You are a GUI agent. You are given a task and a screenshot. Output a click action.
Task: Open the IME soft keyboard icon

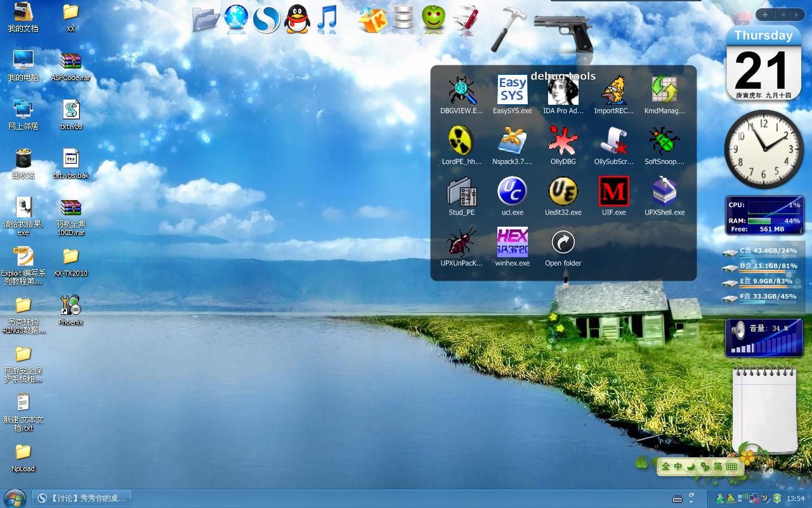coord(731,467)
